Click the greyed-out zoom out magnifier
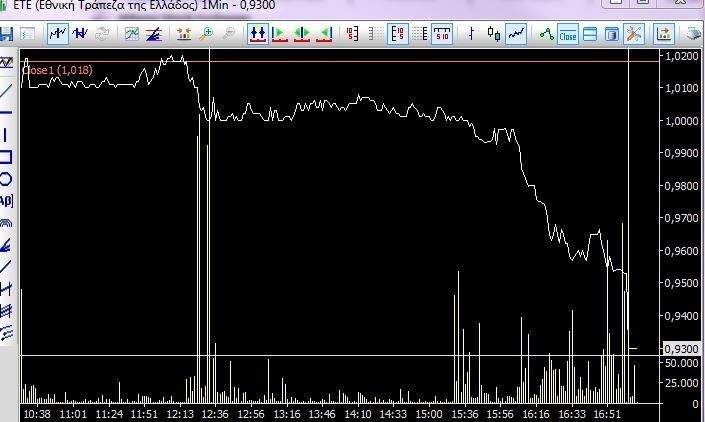This screenshot has height=422, width=705. point(228,34)
